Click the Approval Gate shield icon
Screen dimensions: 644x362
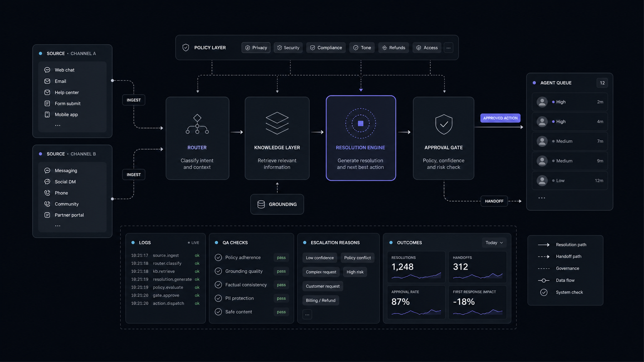pos(444,124)
